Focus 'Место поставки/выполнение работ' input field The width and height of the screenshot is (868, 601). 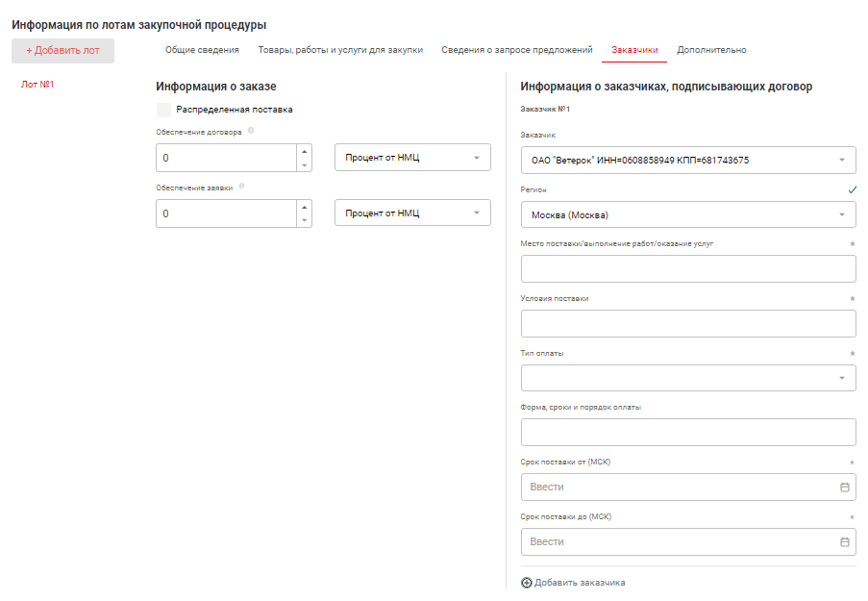(x=687, y=269)
